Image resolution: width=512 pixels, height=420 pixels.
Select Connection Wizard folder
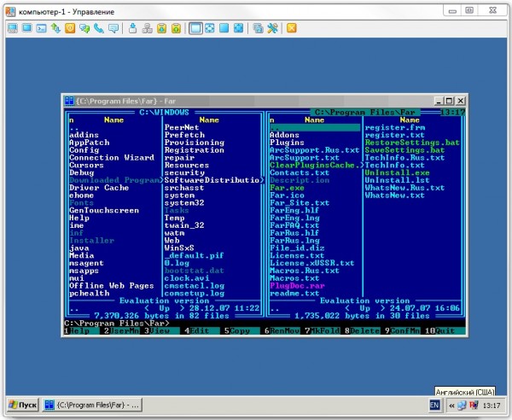(x=112, y=158)
